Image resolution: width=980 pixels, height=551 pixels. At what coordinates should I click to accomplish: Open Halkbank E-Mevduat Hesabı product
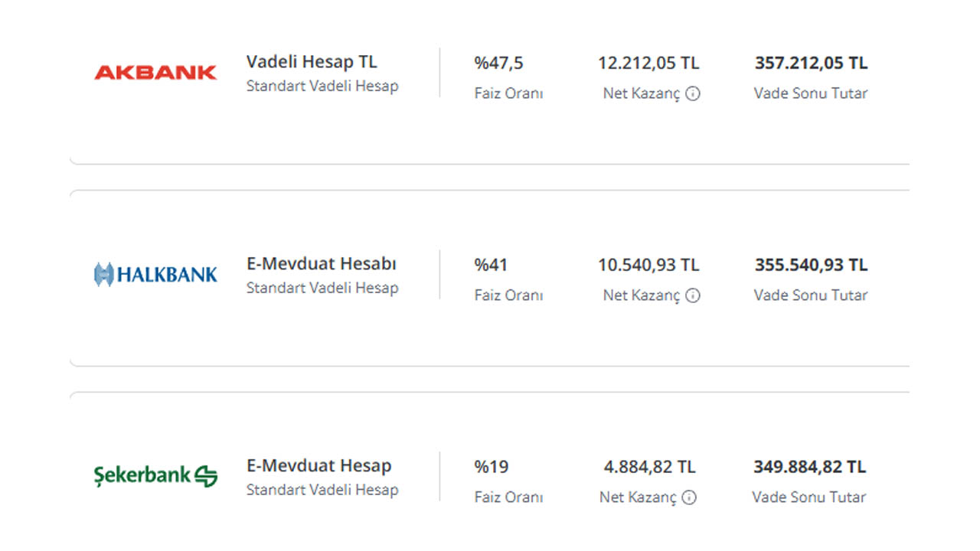[322, 264]
